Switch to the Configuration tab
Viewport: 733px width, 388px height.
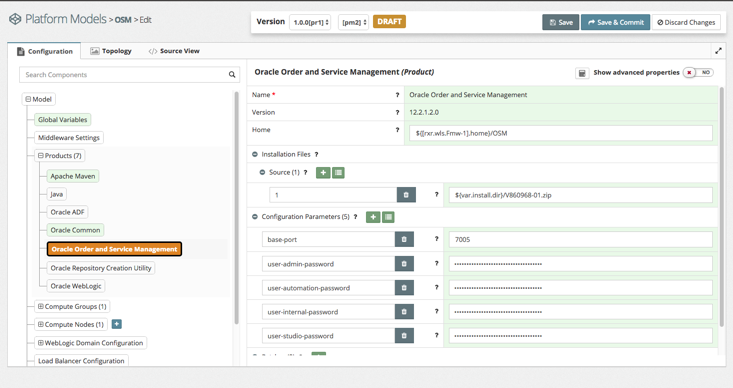[x=44, y=51]
